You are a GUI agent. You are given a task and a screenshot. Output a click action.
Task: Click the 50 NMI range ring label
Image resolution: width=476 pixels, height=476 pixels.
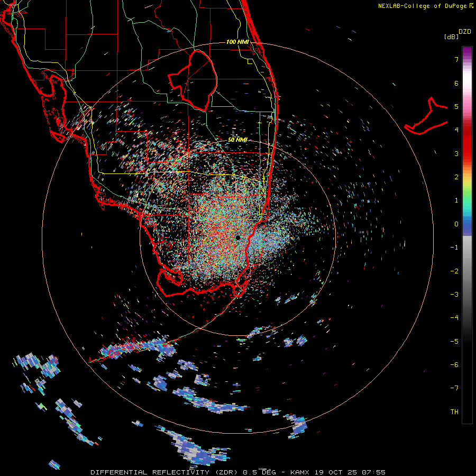click(237, 140)
